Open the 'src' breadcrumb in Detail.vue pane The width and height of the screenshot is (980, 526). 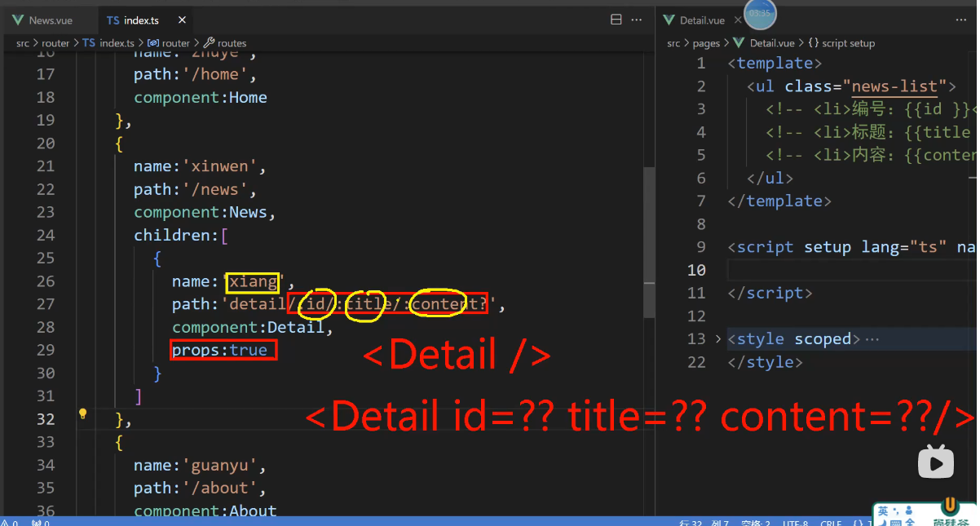point(673,43)
